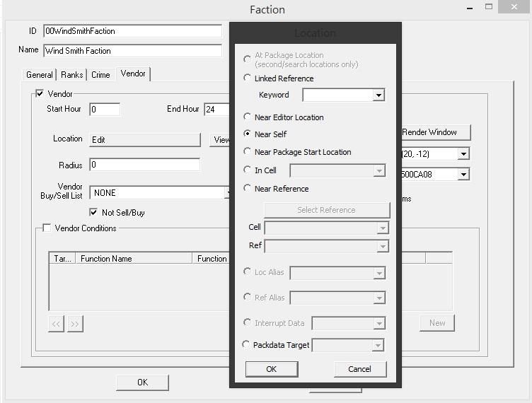Select Near Editor Location radio option
The height and width of the screenshot is (403, 532).
click(247, 117)
